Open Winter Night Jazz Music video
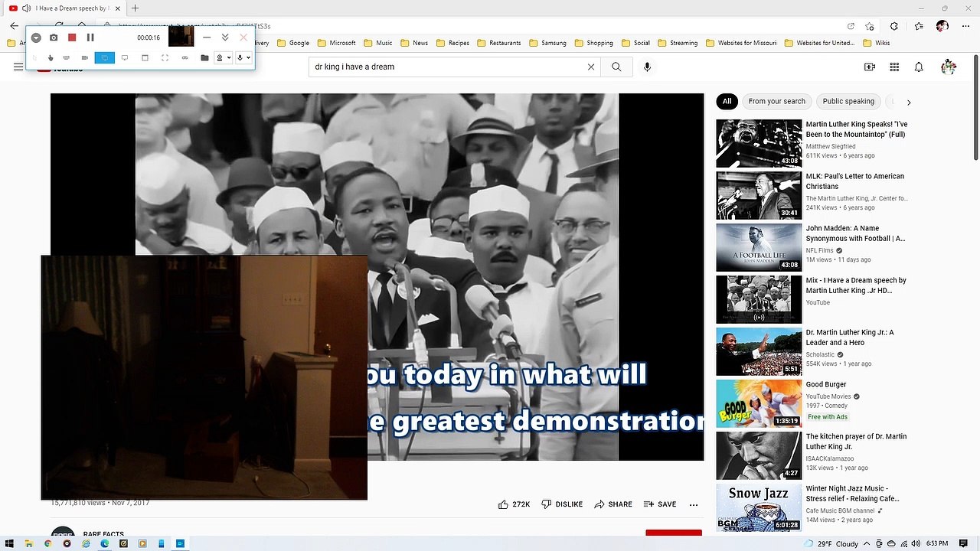Viewport: 980px width, 551px height. [852, 494]
